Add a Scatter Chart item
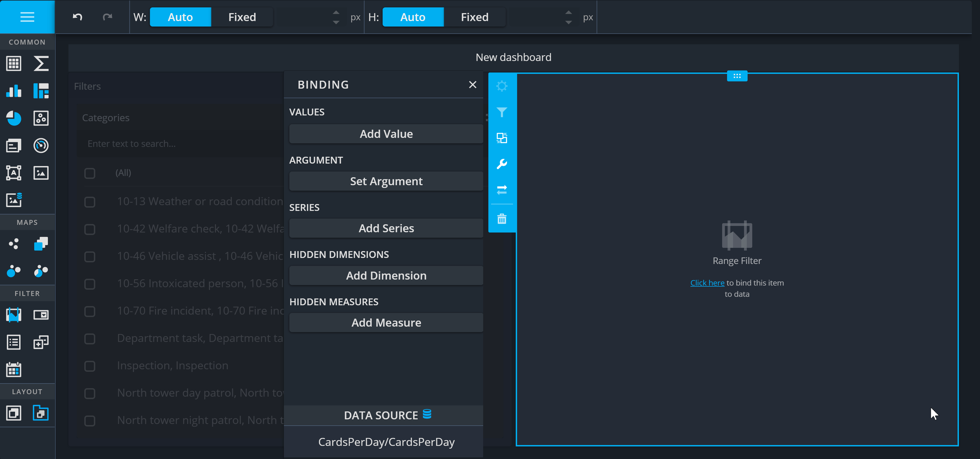 (x=41, y=118)
